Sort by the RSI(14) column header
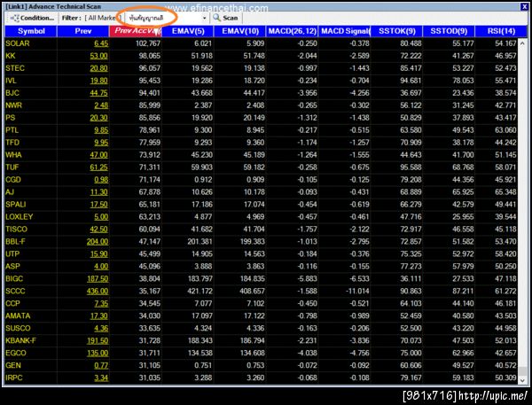Screen dimensions: 532x405 [x=501, y=31]
